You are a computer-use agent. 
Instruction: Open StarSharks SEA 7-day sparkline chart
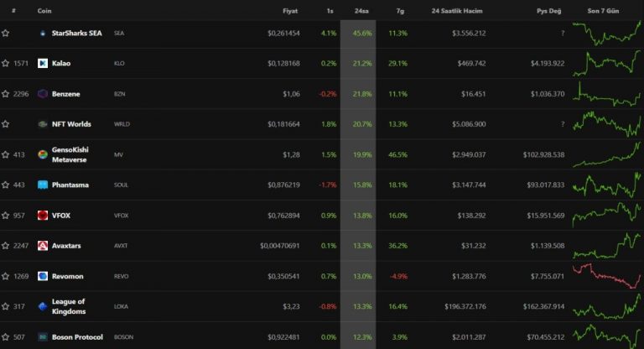pyautogui.click(x=606, y=33)
